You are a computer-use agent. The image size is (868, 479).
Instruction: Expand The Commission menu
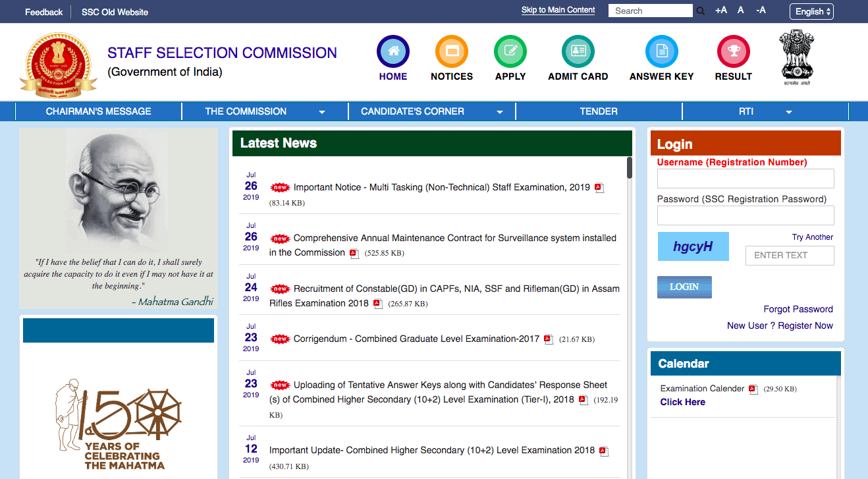coord(265,111)
